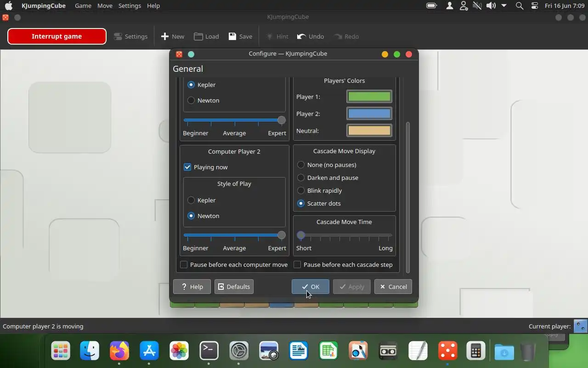Click the Interrupt game button
The width and height of the screenshot is (588, 368).
57,36
